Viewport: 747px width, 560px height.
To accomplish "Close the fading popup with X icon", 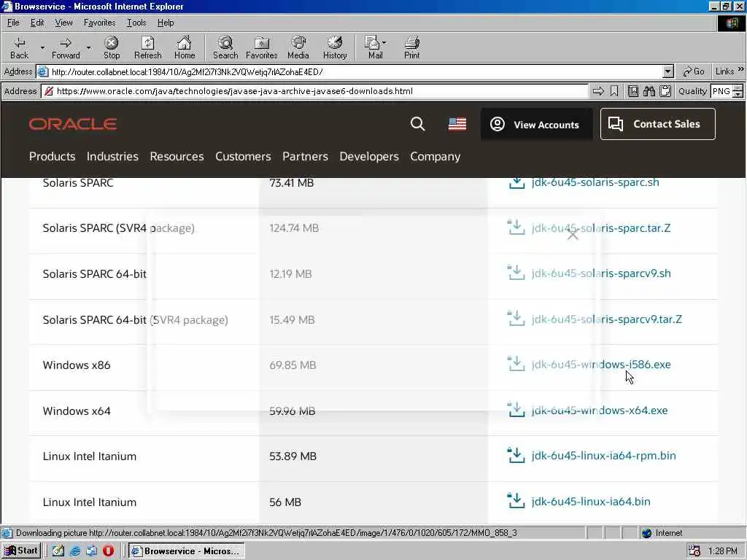I will (573, 233).
